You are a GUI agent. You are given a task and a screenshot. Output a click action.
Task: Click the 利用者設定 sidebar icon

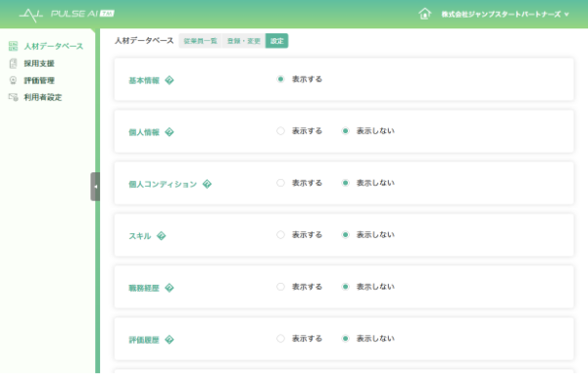(x=13, y=97)
